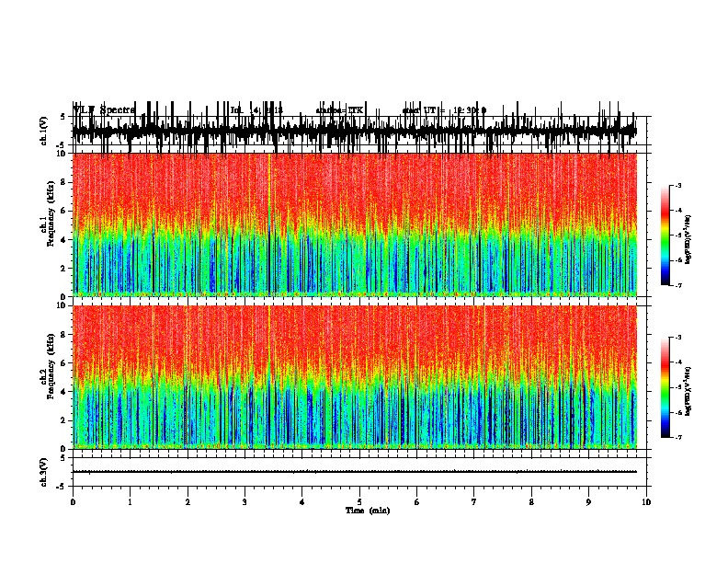Viewport: 728px width, 563px height.
Task: Click the -7 label on ch.1 colorbar
Action: (677, 285)
